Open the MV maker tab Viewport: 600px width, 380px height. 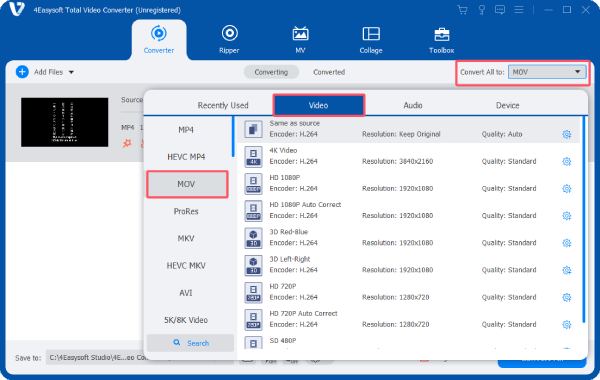[x=300, y=40]
